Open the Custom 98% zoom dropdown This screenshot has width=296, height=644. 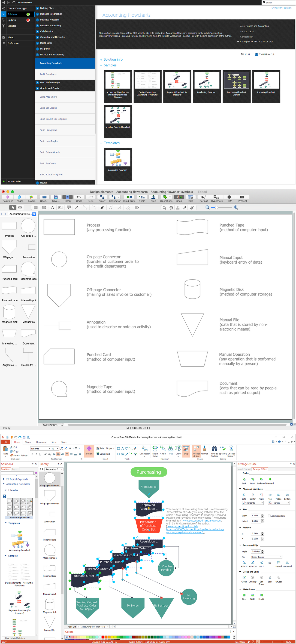(53, 425)
